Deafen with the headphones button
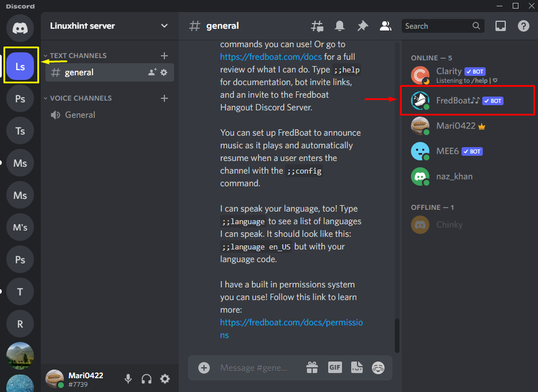 coord(147,379)
